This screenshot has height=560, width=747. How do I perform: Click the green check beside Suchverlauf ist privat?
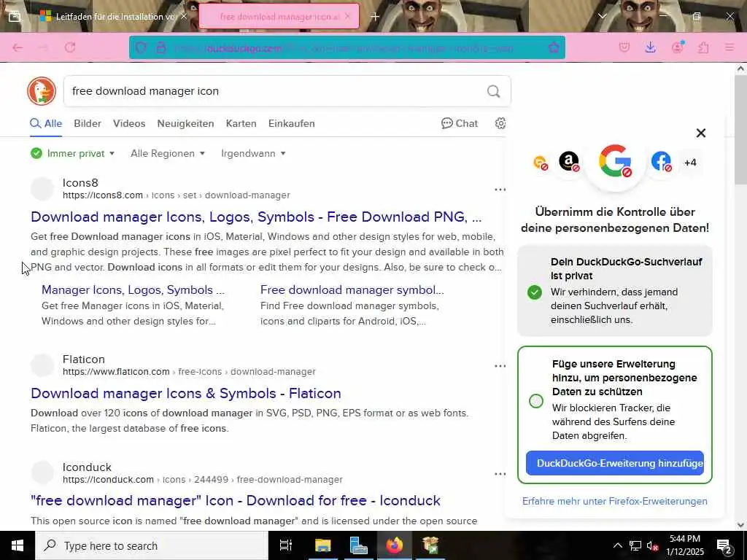(535, 292)
